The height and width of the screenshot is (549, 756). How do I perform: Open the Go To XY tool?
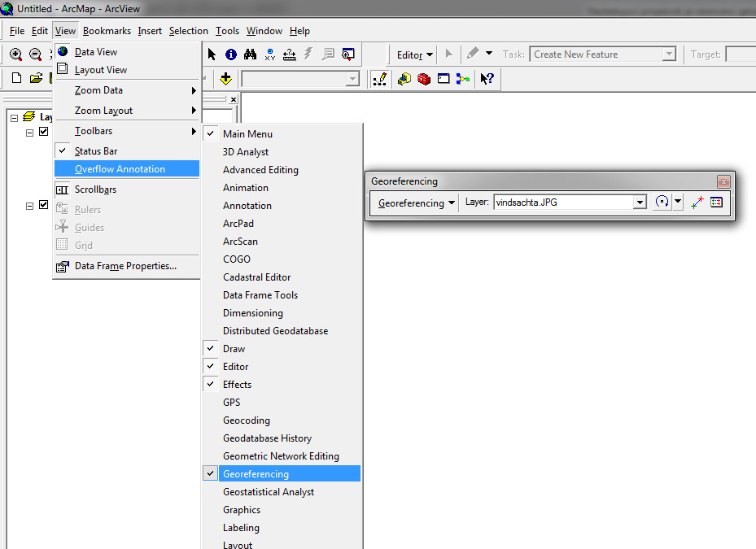(270, 54)
